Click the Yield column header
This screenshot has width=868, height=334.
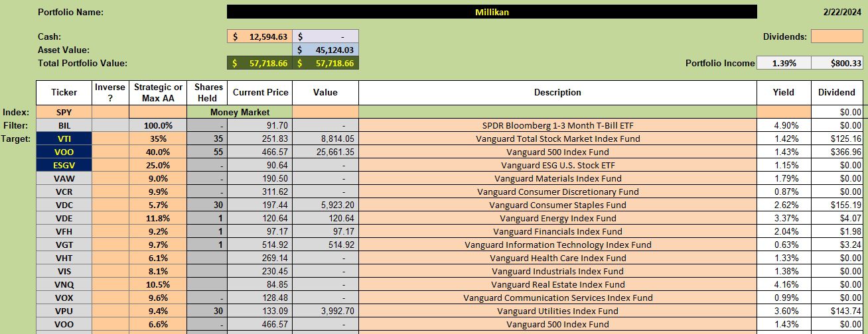pyautogui.click(x=784, y=92)
